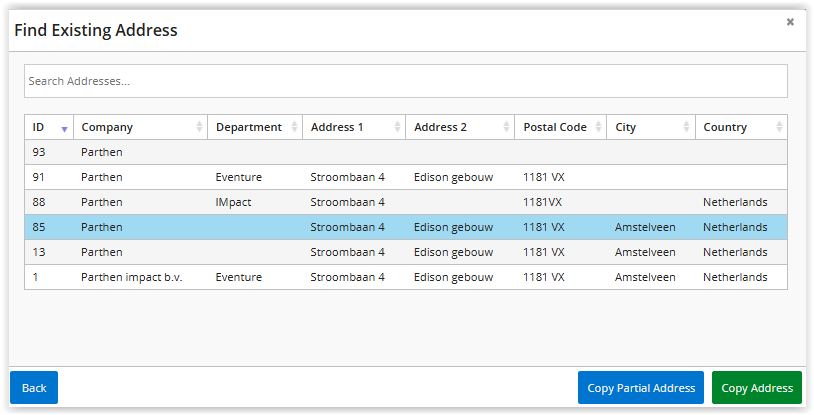Sort by Address 2 column header
This screenshot has height=415, width=814.
[460, 127]
